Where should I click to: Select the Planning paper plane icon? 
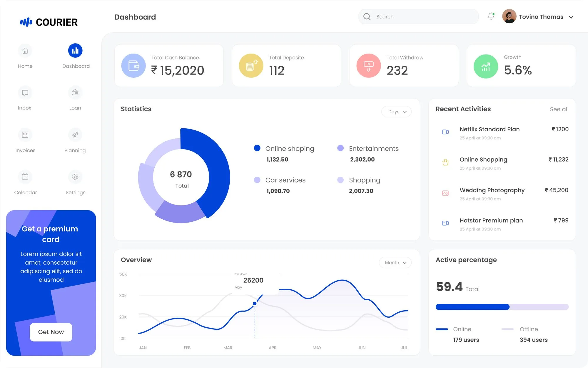pyautogui.click(x=75, y=135)
